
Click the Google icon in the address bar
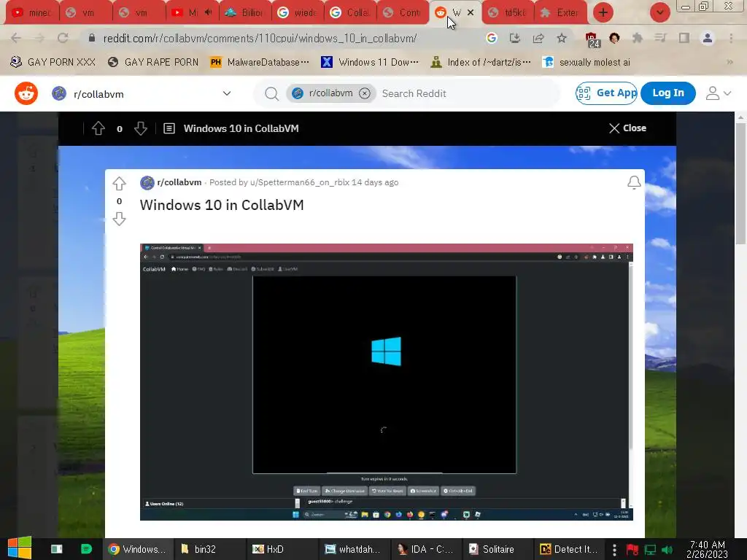pyautogui.click(x=492, y=38)
